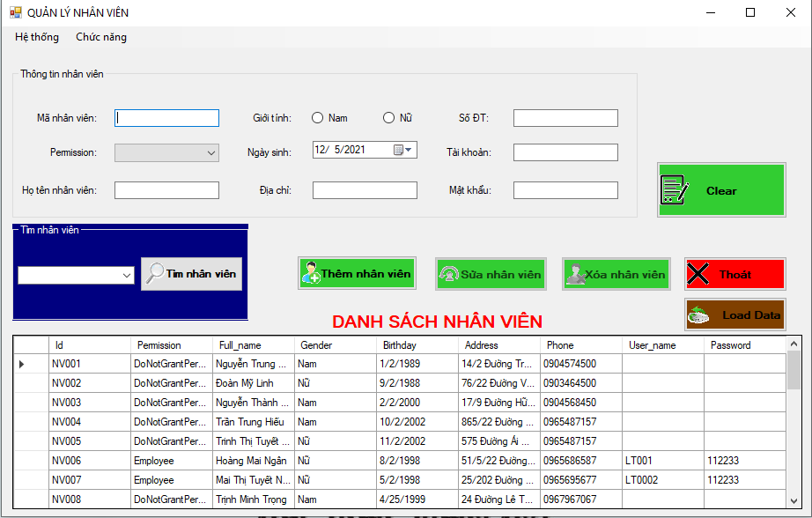Focus the Mật khẩu input field

click(565, 190)
